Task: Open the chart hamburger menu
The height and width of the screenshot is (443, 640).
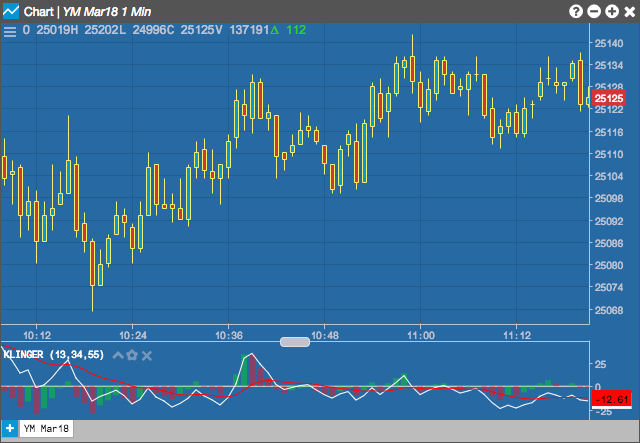Action: click(x=10, y=31)
